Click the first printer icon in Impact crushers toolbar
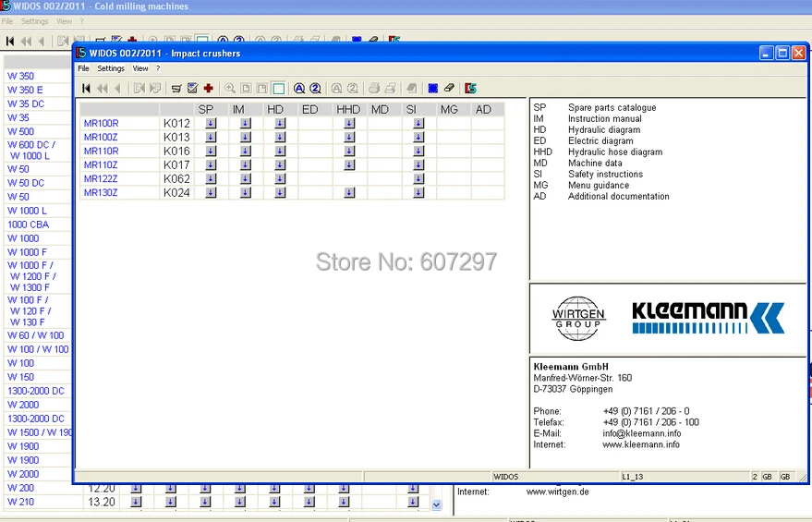 (x=374, y=89)
